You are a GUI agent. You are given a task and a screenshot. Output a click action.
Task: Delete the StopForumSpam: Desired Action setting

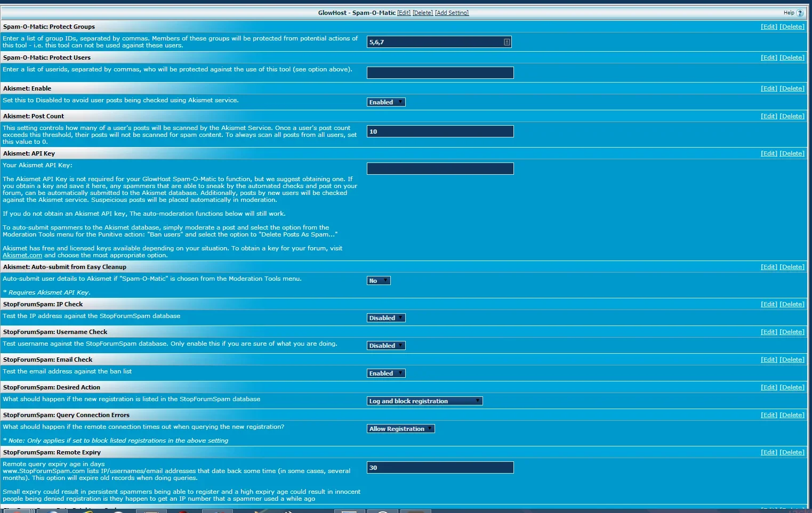(x=792, y=387)
